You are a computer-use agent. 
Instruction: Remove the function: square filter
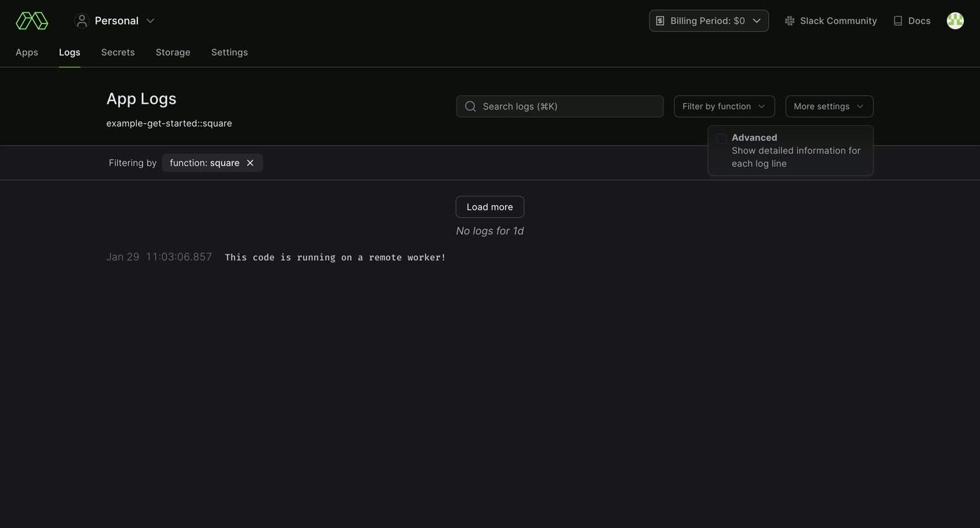pos(250,163)
